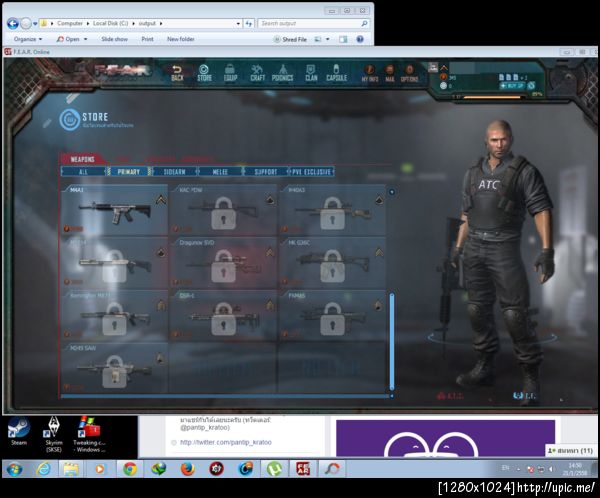
Task: Click the weapon list vertical scrollbar
Action: pyautogui.click(x=391, y=341)
